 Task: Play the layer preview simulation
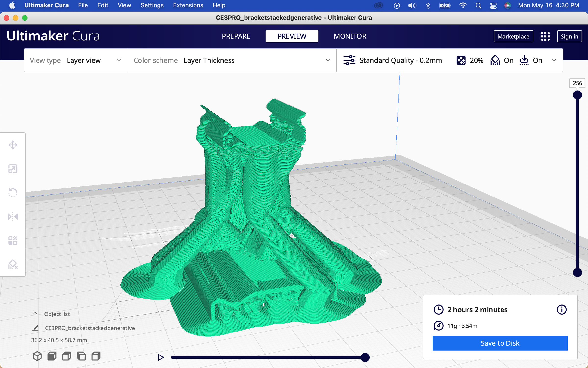pyautogui.click(x=161, y=357)
